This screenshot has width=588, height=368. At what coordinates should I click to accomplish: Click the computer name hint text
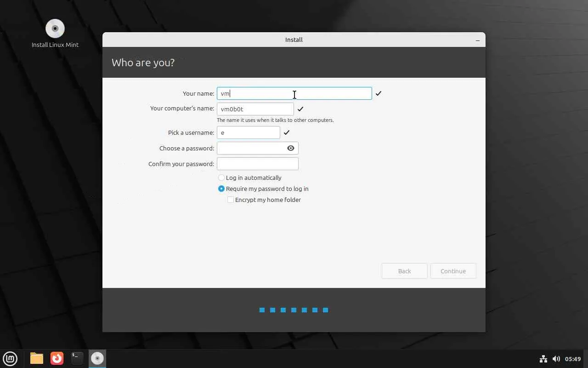(x=275, y=120)
